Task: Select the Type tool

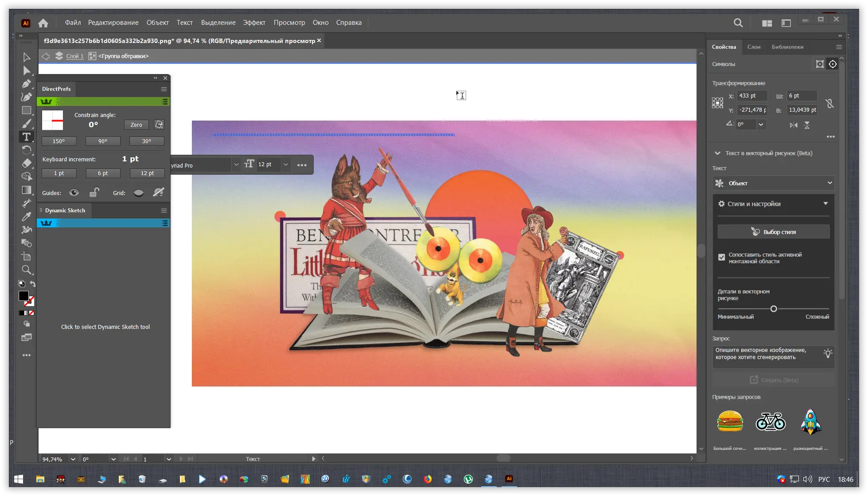Action: tap(27, 137)
